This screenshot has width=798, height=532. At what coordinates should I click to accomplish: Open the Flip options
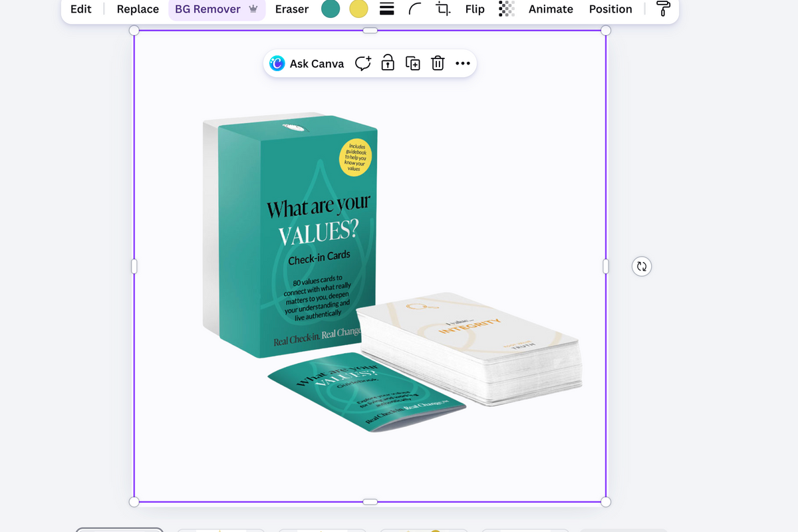(475, 9)
